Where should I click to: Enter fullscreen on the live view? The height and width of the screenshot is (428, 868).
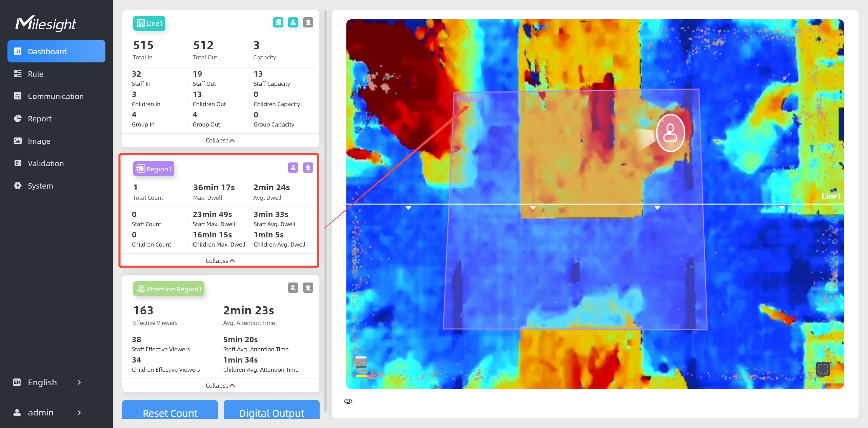click(823, 369)
